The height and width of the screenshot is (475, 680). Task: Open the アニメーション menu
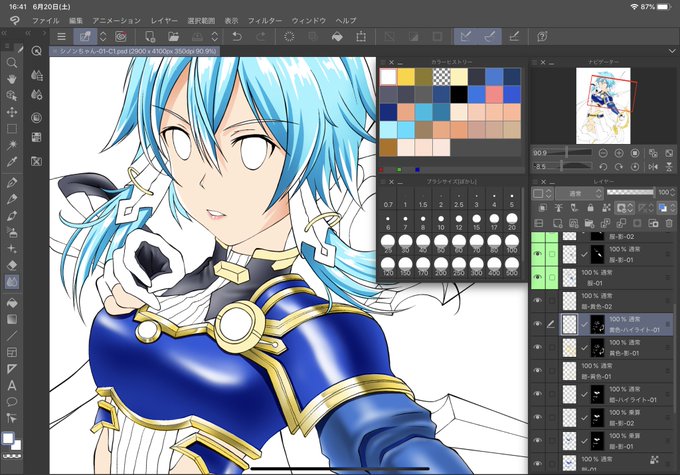tap(116, 20)
